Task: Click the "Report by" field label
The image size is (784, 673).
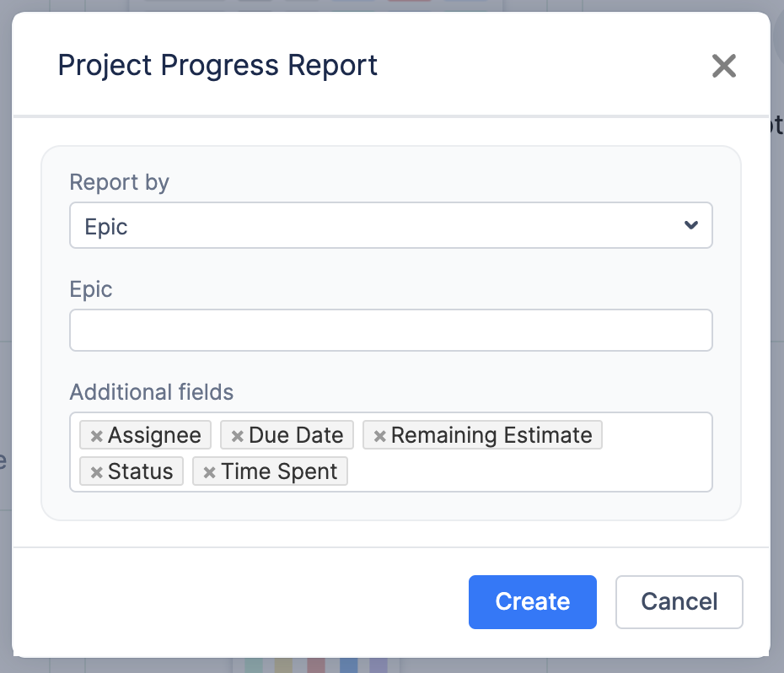Action: click(x=119, y=182)
